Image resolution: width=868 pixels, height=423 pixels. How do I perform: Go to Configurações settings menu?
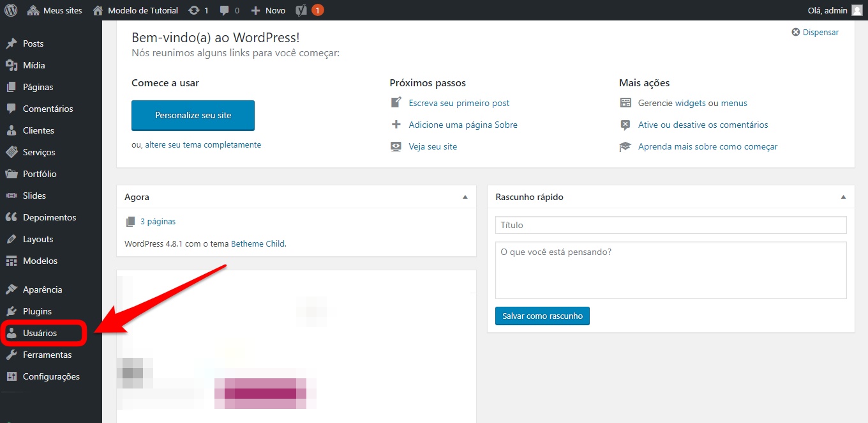click(x=51, y=376)
